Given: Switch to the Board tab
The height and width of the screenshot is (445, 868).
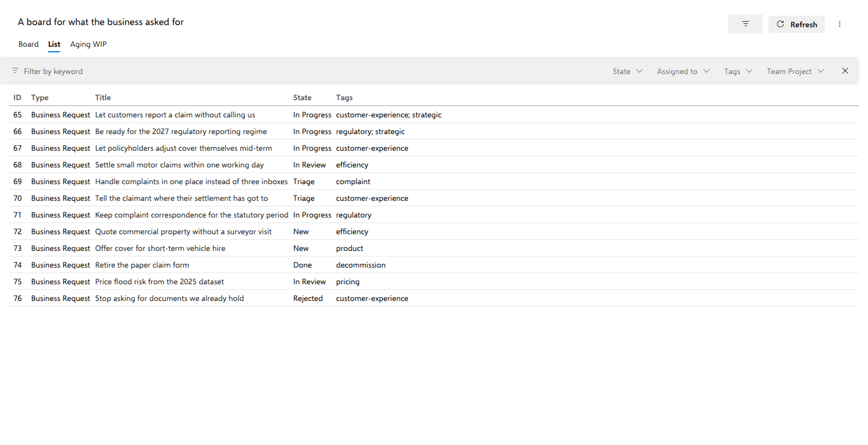Looking at the screenshot, I should point(28,44).
